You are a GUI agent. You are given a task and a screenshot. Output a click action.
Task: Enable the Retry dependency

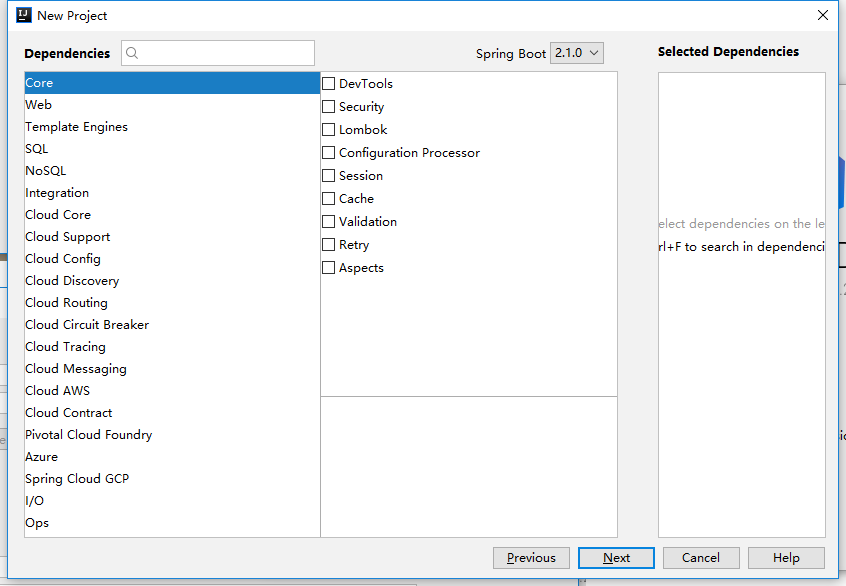pyautogui.click(x=328, y=244)
